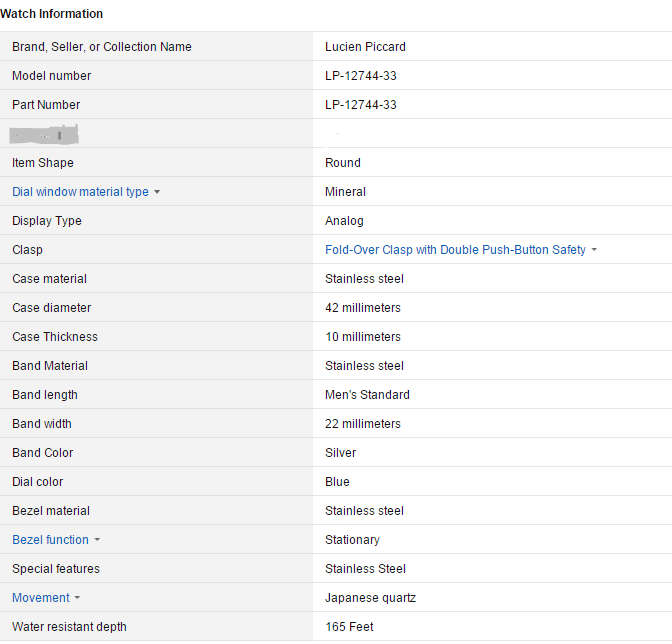Click the Dial color label
Image resolution: width=672 pixels, height=644 pixels.
(37, 482)
